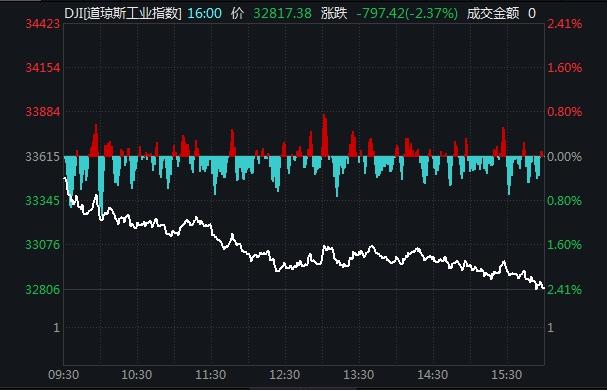Click the 33884 price axis label
This screenshot has width=607, height=390.
(x=43, y=112)
